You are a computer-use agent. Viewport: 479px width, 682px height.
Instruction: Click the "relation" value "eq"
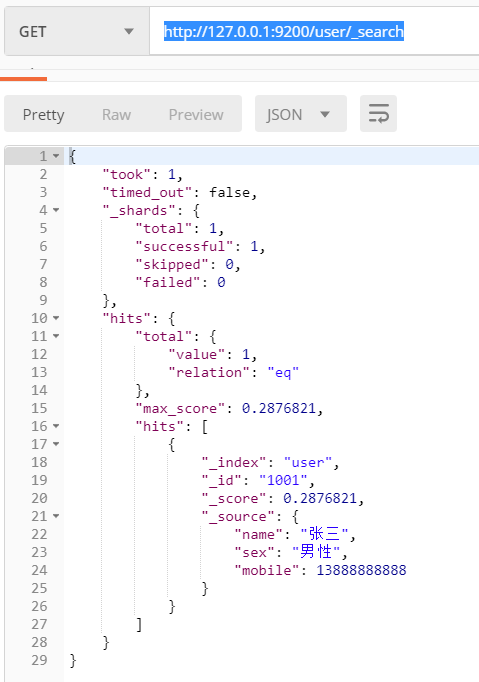coord(283,372)
